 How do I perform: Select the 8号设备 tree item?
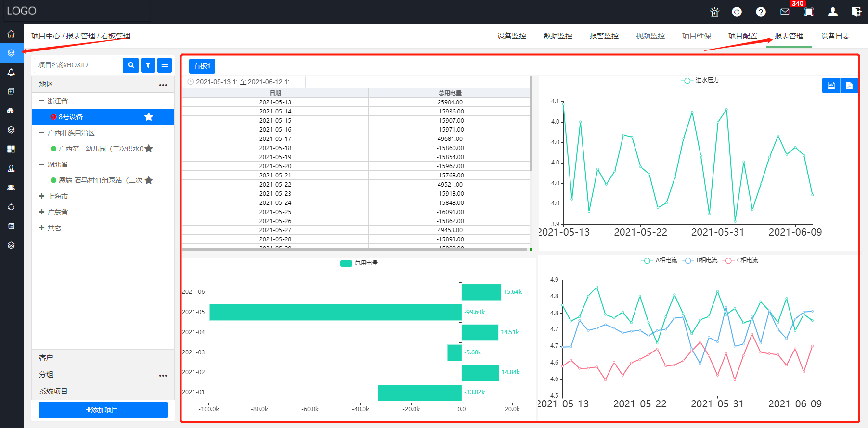103,117
